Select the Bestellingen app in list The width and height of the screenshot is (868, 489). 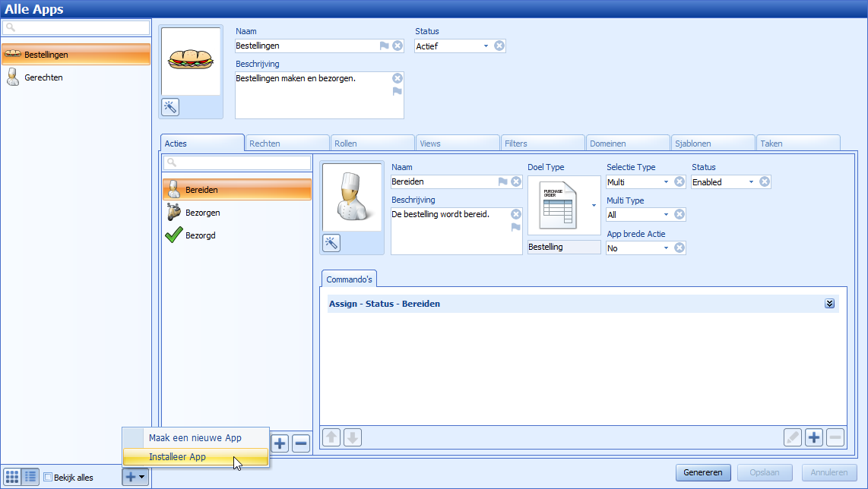coord(76,54)
